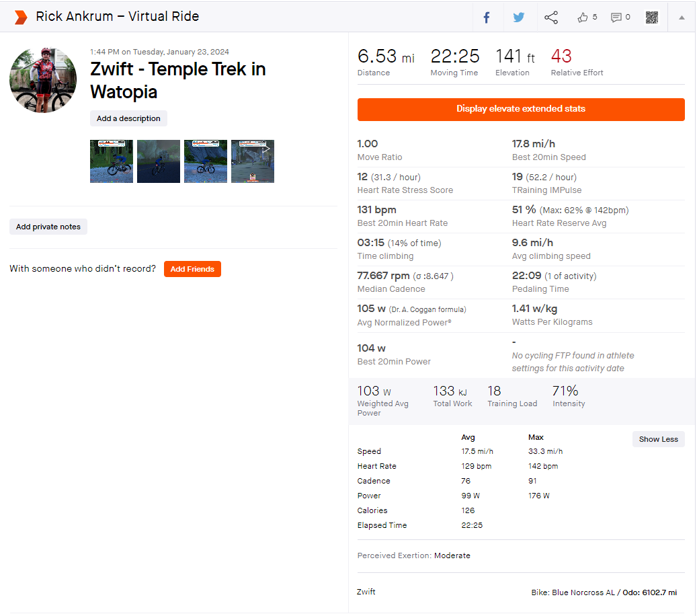Screen dimensions: 697x616
Task: Click the Relative Effort score 43
Action: point(561,56)
